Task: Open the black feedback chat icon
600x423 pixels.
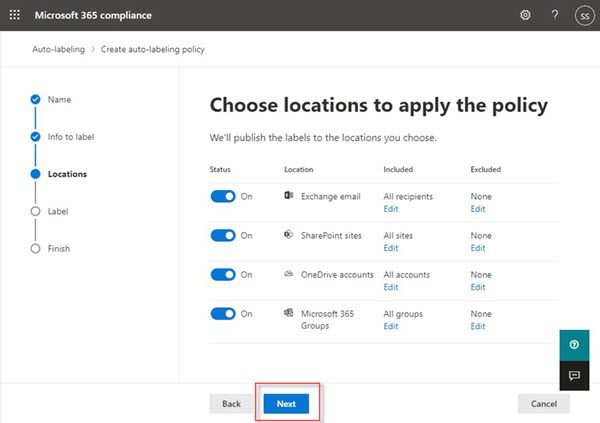Action: [x=574, y=376]
